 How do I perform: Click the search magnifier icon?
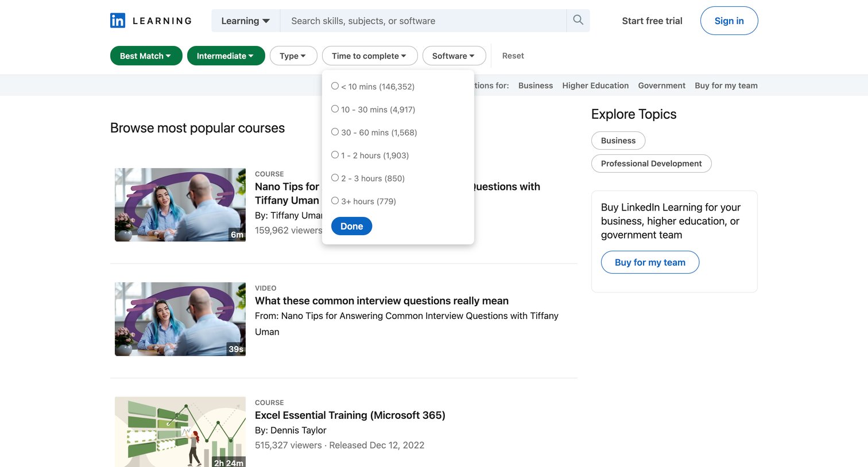pyautogui.click(x=578, y=20)
